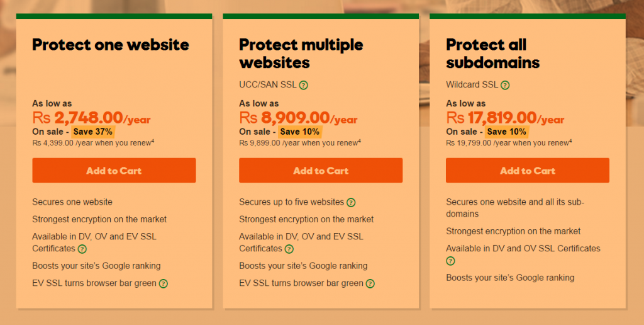The width and height of the screenshot is (644, 325).
Task: Add the all subdomains plan to cart
Action: (528, 170)
